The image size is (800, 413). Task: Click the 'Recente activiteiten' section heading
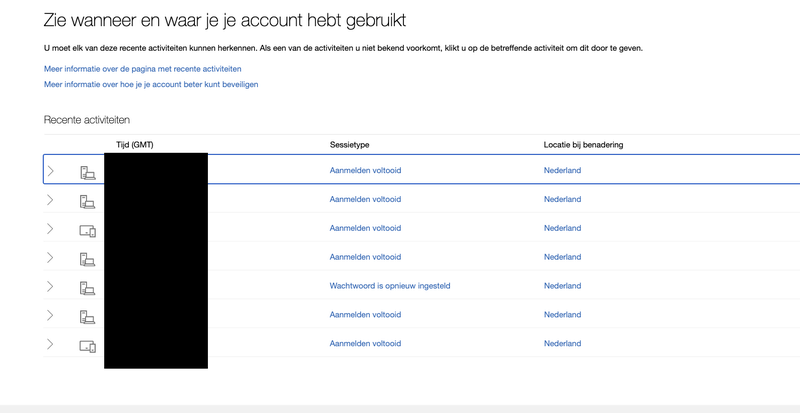[x=87, y=120]
